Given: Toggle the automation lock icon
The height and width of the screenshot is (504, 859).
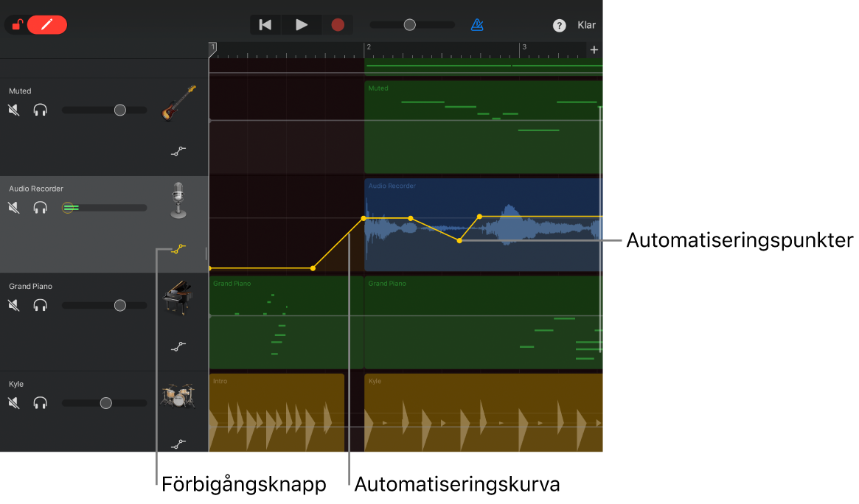Looking at the screenshot, I should click(x=17, y=24).
